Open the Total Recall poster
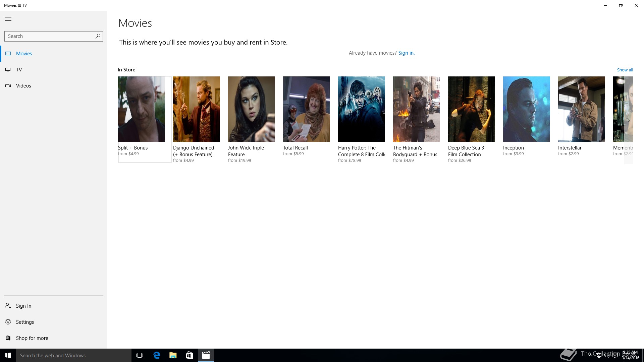The height and width of the screenshot is (362, 644). click(x=307, y=109)
